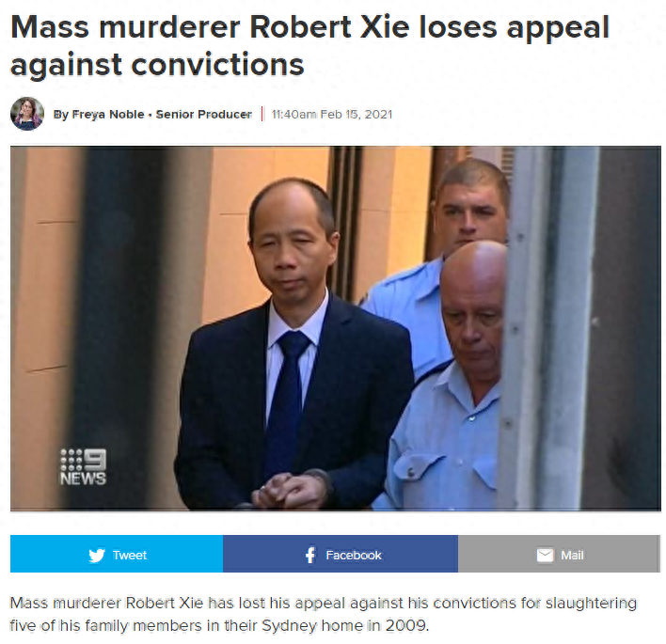666x644 pixels.
Task: Click 'against convictions' headline line
Action: 157,65
